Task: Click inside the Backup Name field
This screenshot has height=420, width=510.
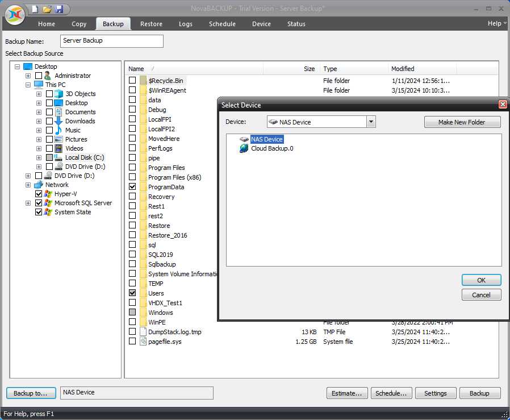Action: 111,41
